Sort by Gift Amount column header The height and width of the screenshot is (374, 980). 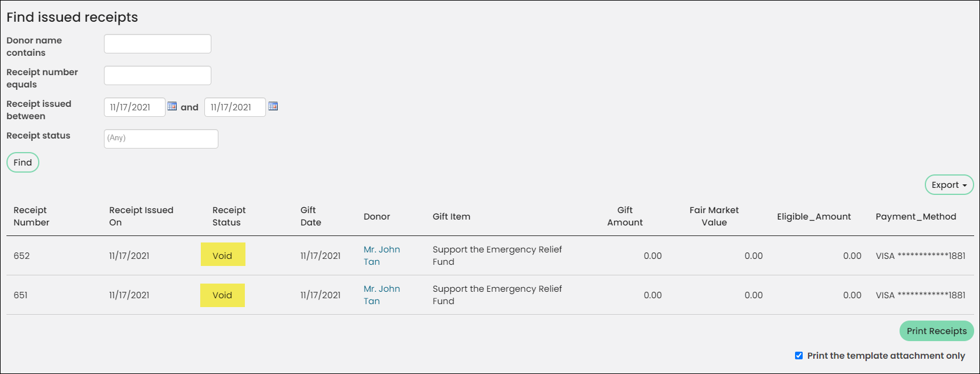coord(625,216)
